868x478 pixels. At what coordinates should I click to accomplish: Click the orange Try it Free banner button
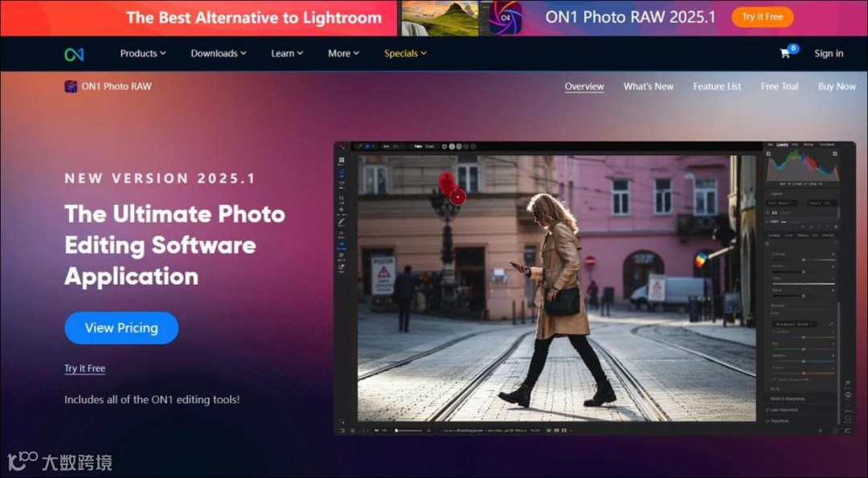(762, 17)
